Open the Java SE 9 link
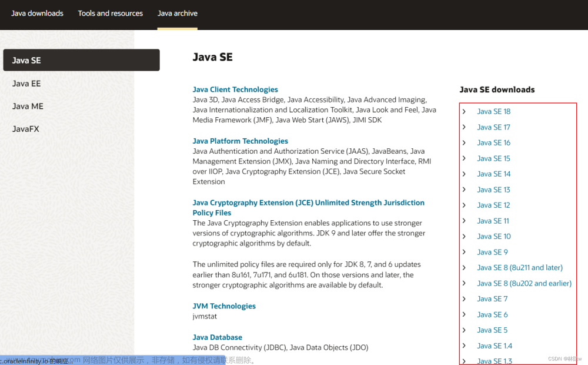This screenshot has height=365, width=588. (x=492, y=252)
